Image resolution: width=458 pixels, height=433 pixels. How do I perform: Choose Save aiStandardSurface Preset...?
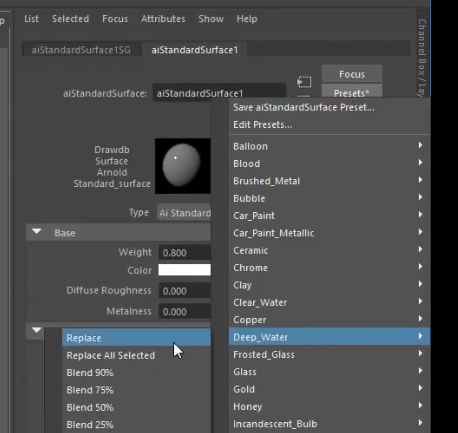330,107
